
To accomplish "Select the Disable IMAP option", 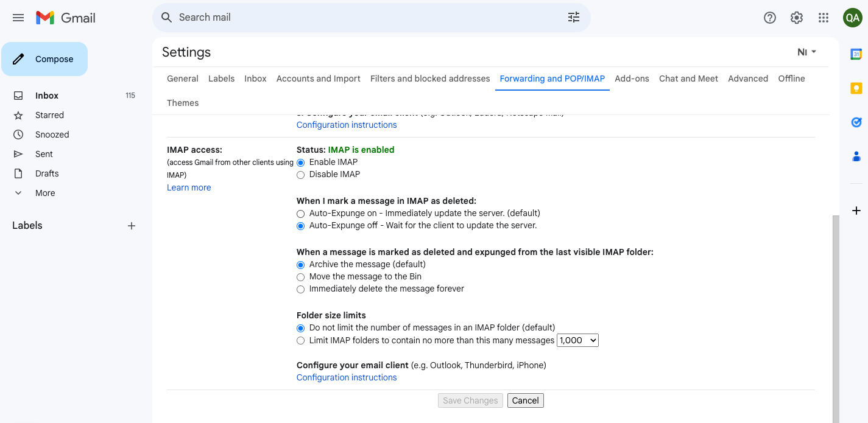I will click(x=300, y=175).
